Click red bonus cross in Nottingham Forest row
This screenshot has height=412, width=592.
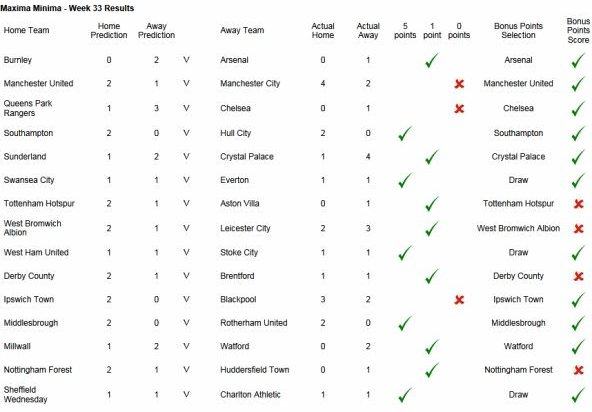point(578,370)
